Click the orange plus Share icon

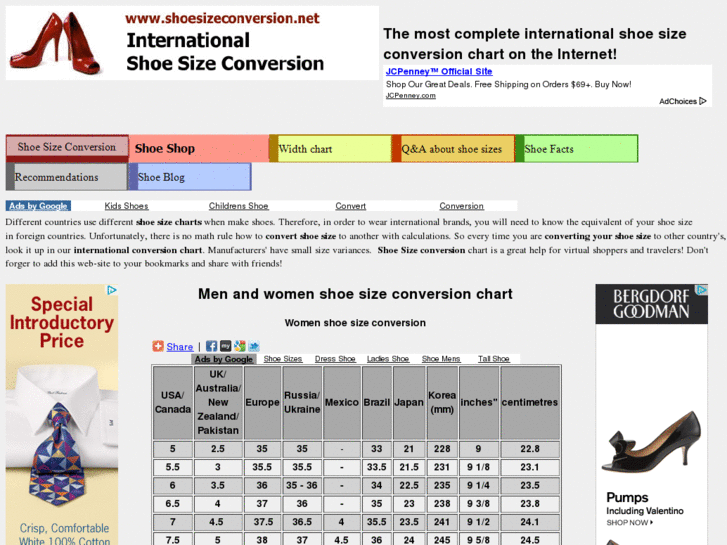click(158, 346)
